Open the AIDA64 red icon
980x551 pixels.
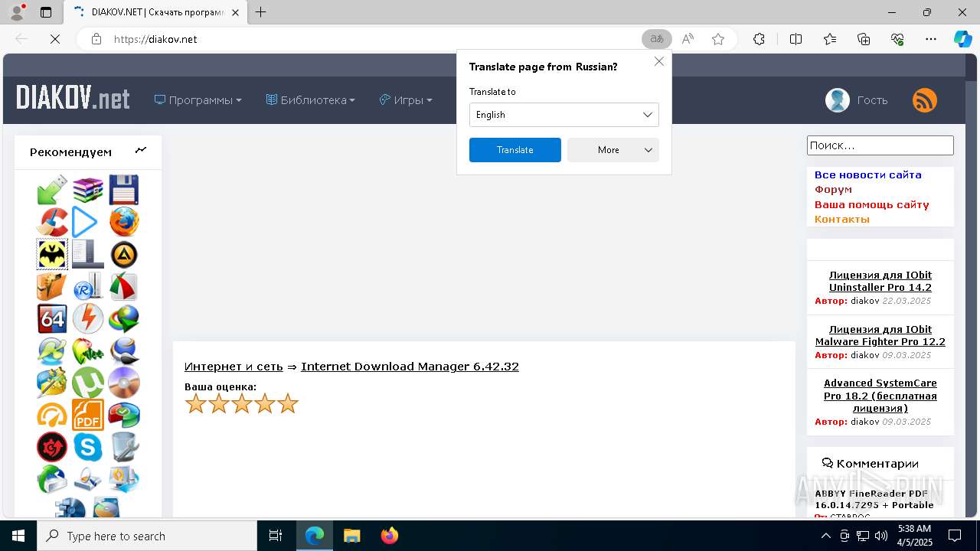52,318
